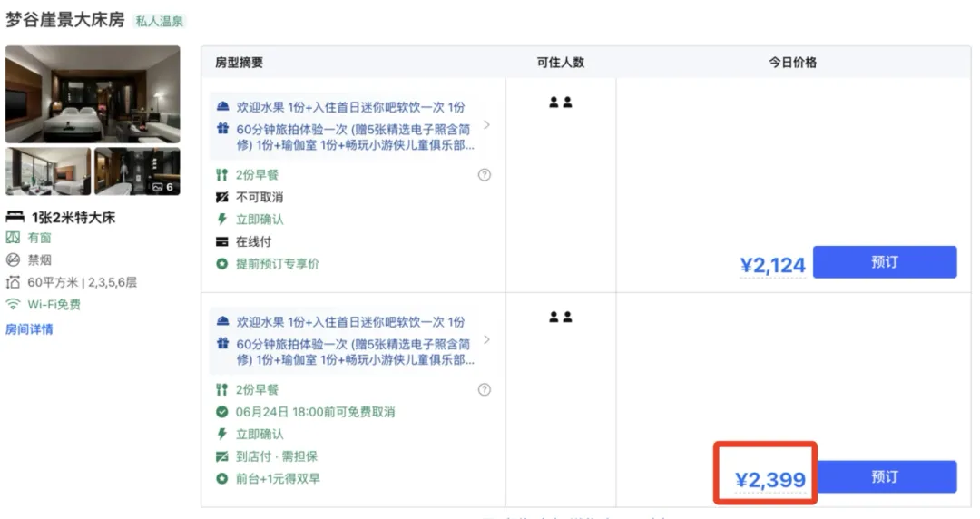980x519 pixels.
Task: Click the help icon beside second 2份早餐
Action: click(x=485, y=389)
